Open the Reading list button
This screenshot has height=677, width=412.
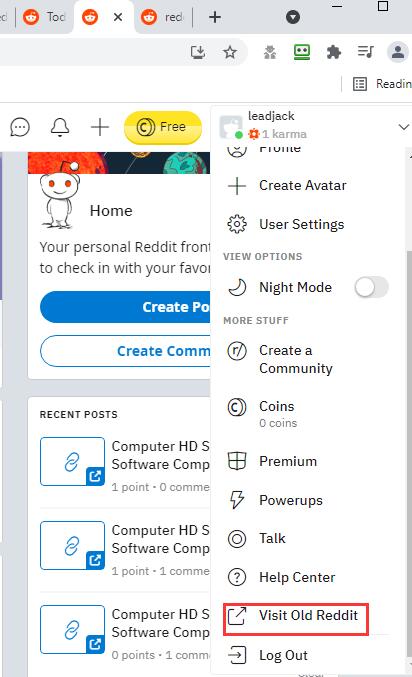[382, 83]
